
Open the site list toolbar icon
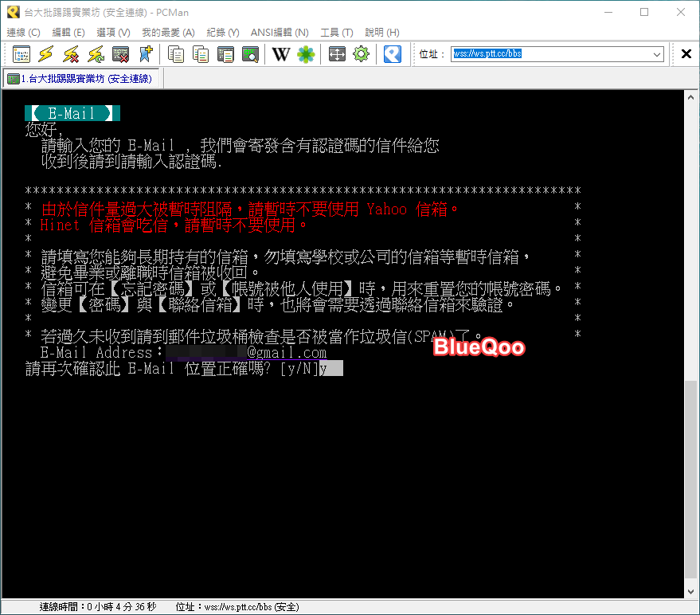point(22,54)
